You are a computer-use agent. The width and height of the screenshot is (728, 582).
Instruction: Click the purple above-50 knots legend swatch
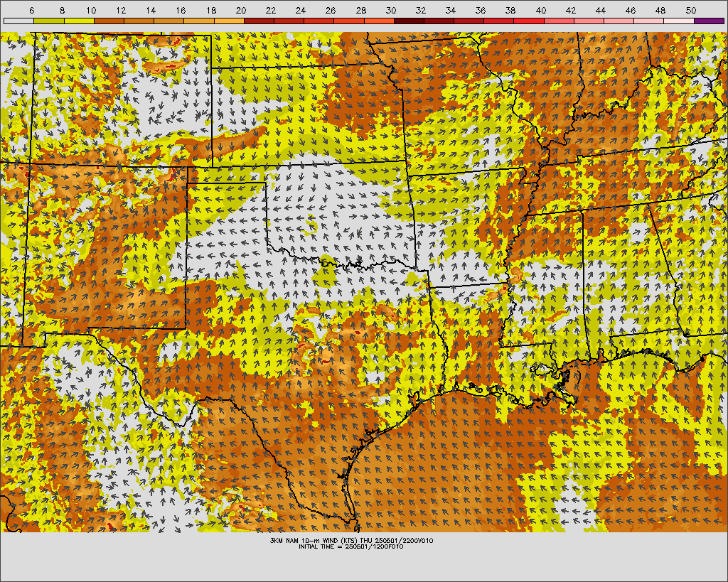[710, 21]
